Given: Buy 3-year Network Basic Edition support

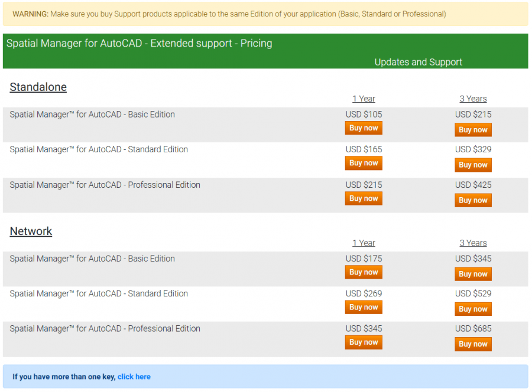Looking at the screenshot, I should (473, 274).
